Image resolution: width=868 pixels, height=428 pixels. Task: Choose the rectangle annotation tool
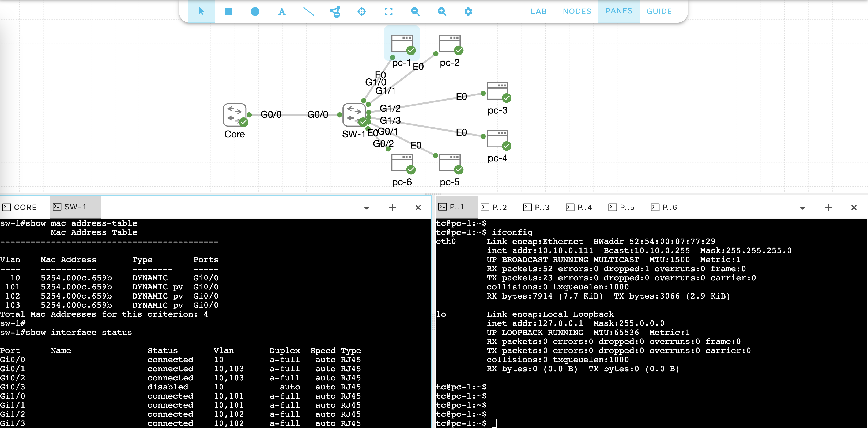point(228,12)
